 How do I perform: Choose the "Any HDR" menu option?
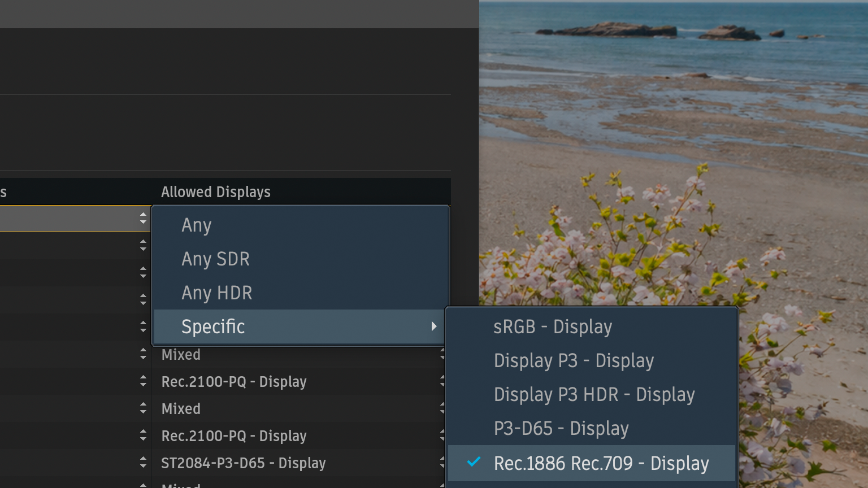(x=216, y=293)
